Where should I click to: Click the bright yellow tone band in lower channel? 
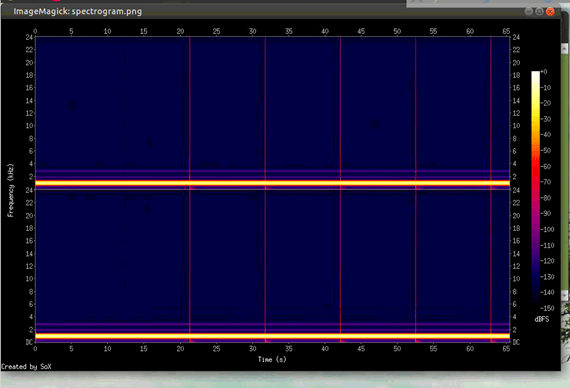(272, 336)
